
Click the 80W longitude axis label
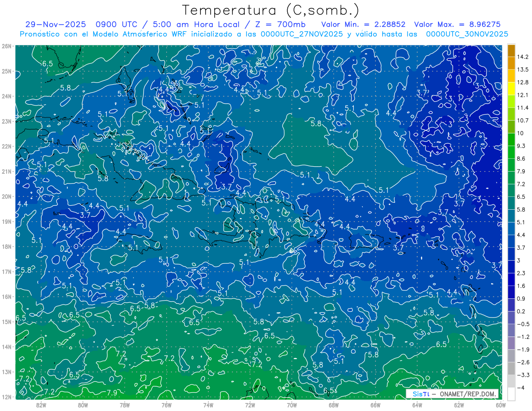(x=83, y=405)
